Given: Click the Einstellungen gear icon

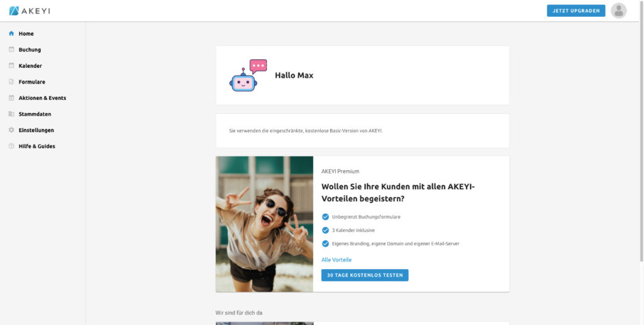Looking at the screenshot, I should click(x=11, y=130).
